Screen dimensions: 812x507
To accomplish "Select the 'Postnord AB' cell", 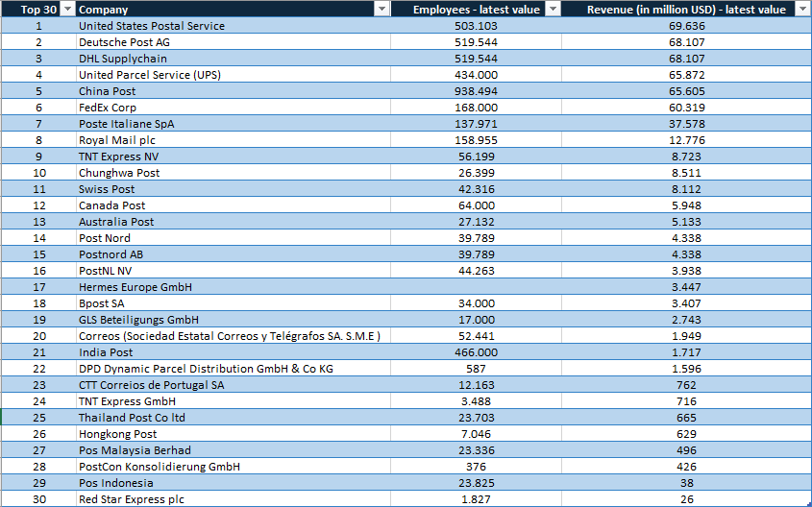I will [234, 254].
